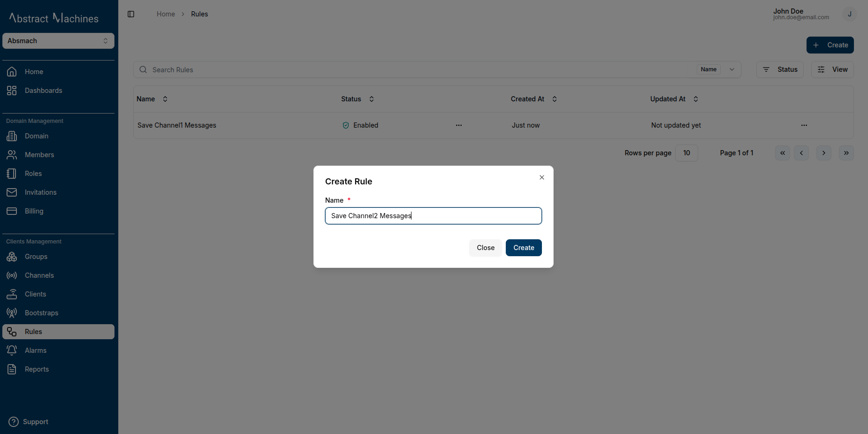Click the Home sidebar icon
This screenshot has width=868, height=434.
click(x=12, y=72)
